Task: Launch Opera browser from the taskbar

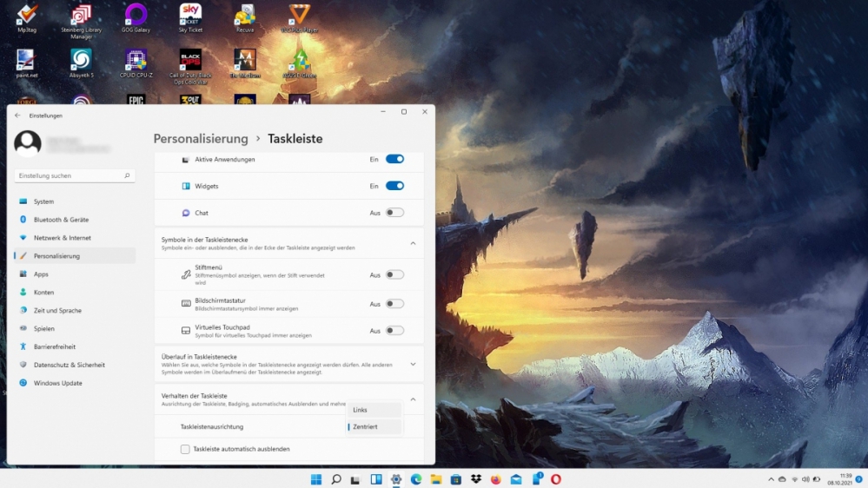Action: 556,479
